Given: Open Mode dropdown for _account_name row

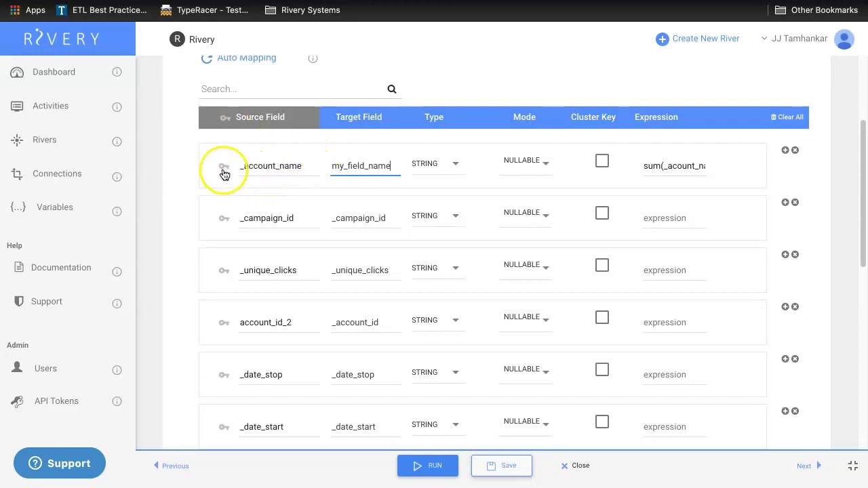Looking at the screenshot, I should click(527, 161).
